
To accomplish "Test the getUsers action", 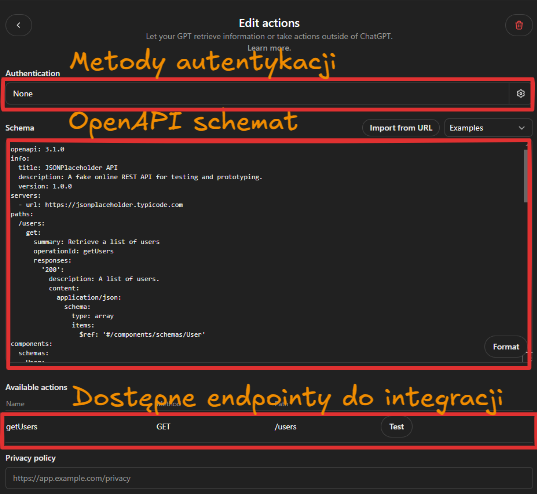I will [x=397, y=427].
